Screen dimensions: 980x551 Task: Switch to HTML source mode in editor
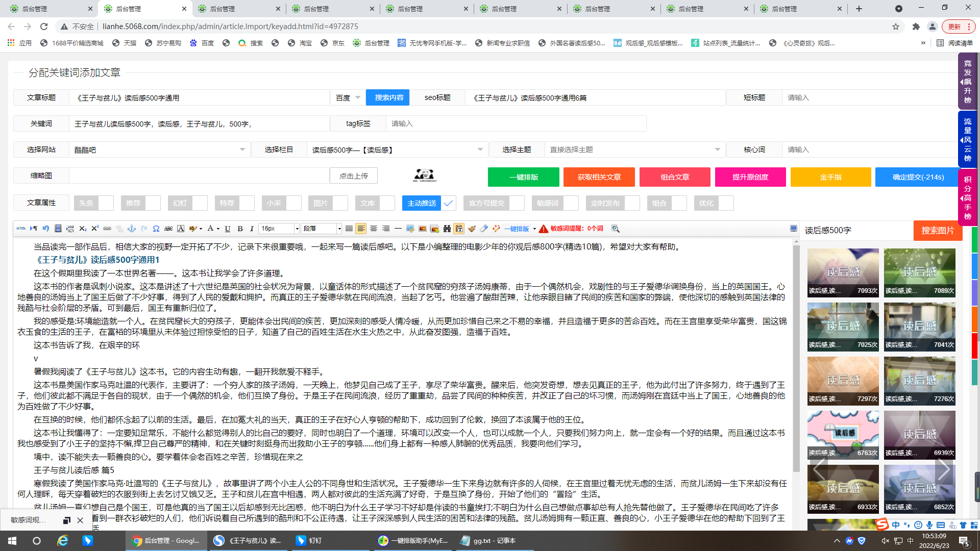pos(21,229)
